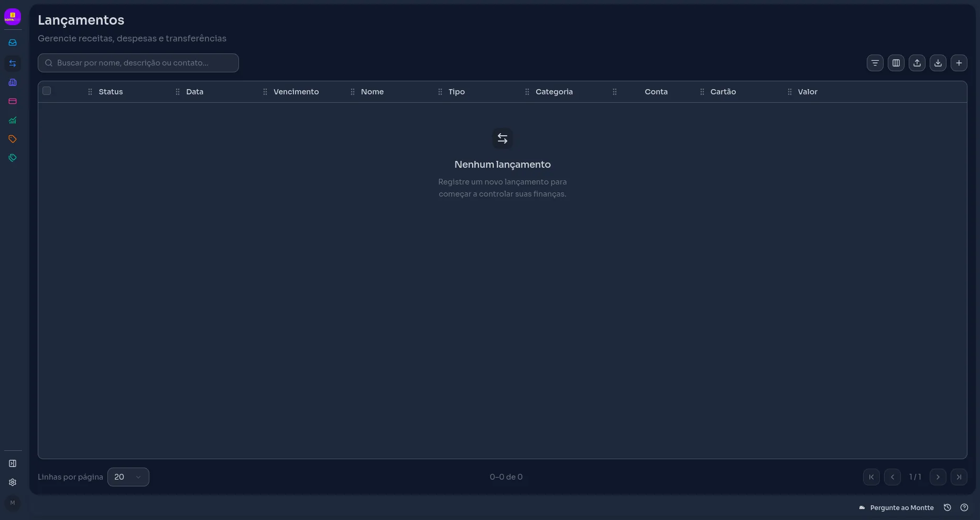Sort by Categoria column header
The height and width of the screenshot is (520, 980).
click(554, 92)
